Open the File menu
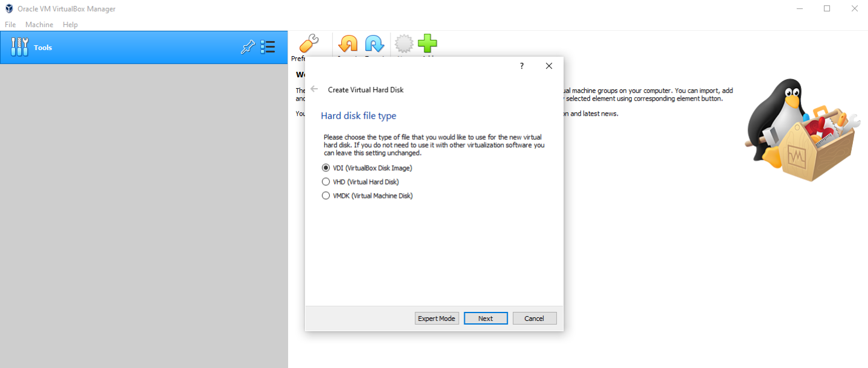 (x=10, y=25)
